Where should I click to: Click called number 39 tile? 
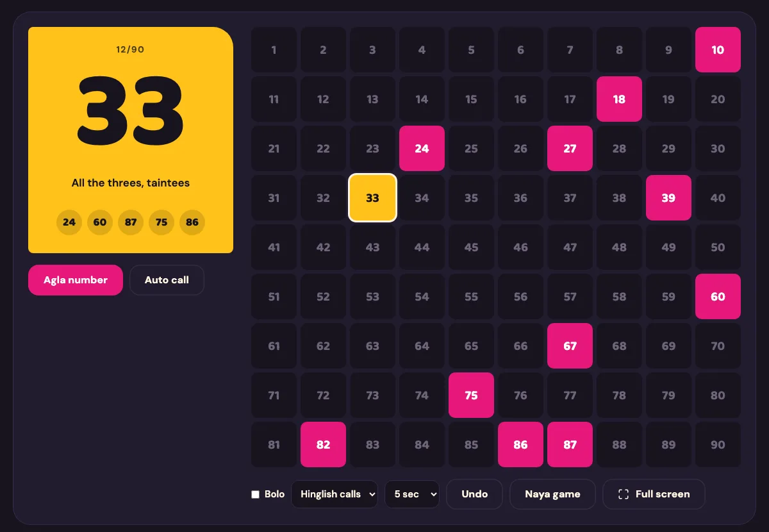click(x=668, y=198)
